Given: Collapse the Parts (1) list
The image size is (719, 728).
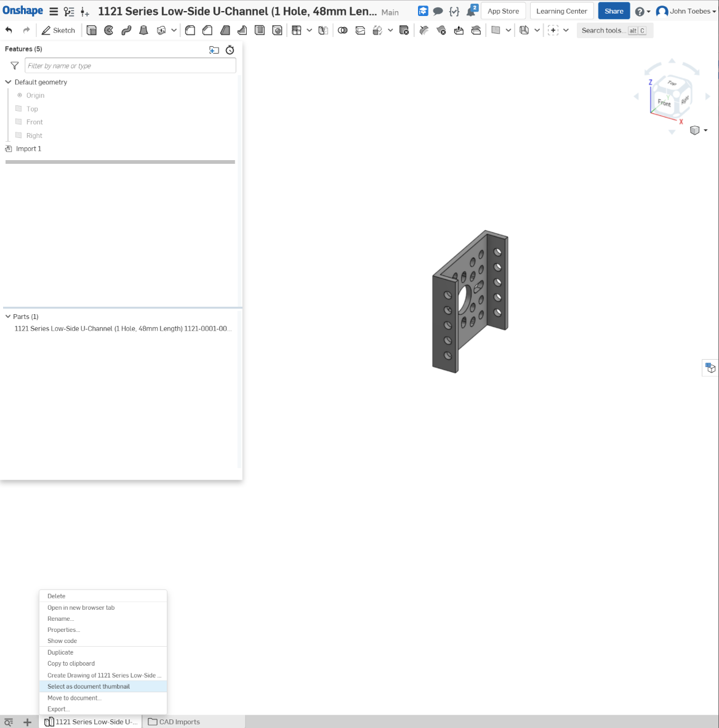Looking at the screenshot, I should [x=8, y=316].
